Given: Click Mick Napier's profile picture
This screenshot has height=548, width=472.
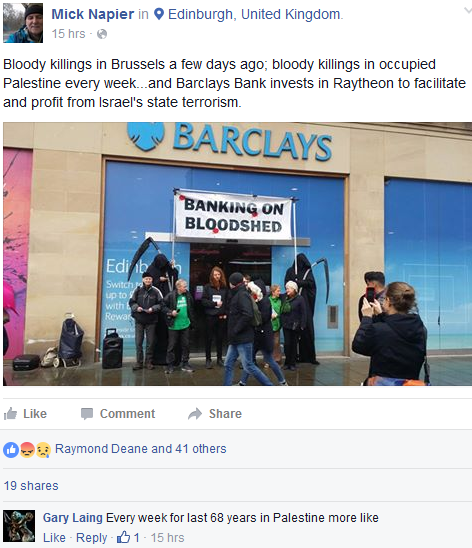Looking at the screenshot, I should point(23,23).
